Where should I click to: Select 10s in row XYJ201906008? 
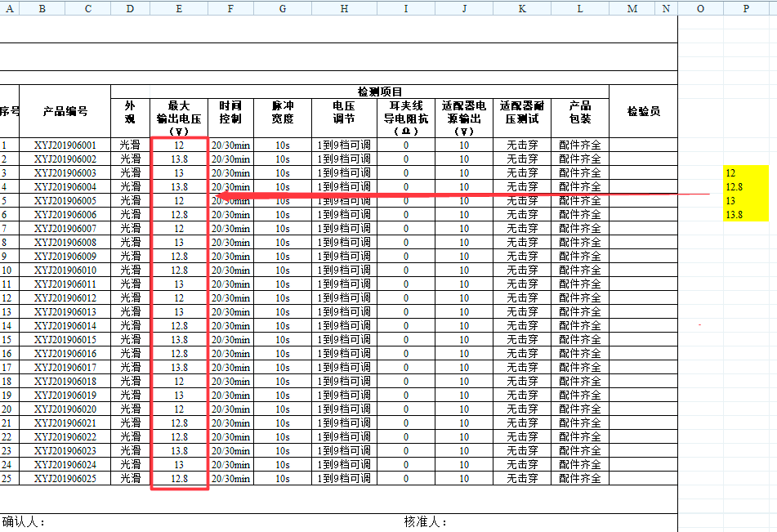pos(283,243)
